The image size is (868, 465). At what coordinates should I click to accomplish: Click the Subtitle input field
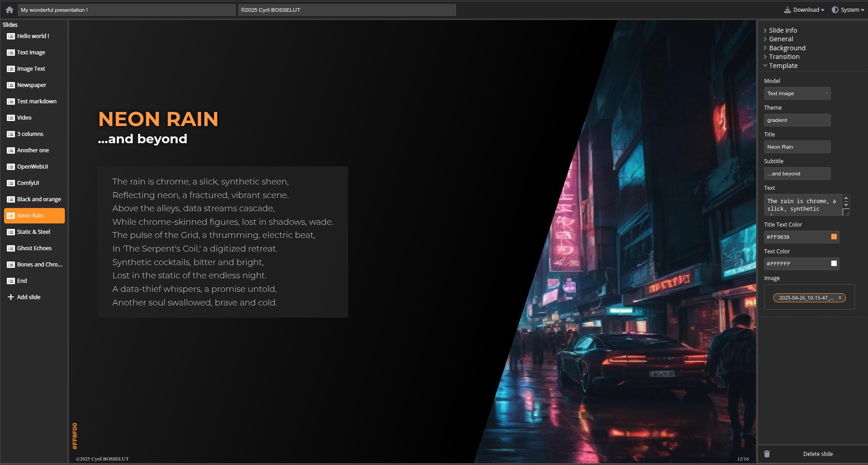point(797,174)
